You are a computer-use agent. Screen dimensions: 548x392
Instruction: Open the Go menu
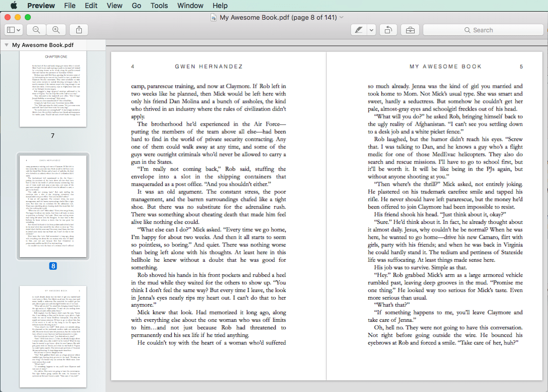pyautogui.click(x=136, y=6)
